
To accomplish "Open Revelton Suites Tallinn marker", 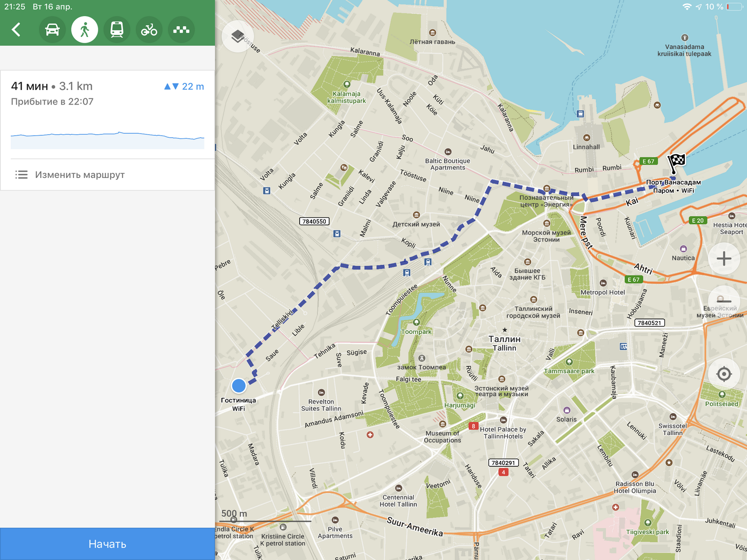I will pos(321,392).
